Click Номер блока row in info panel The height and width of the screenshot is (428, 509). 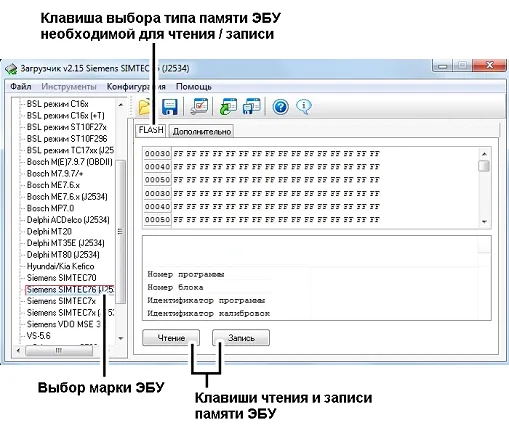(175, 287)
